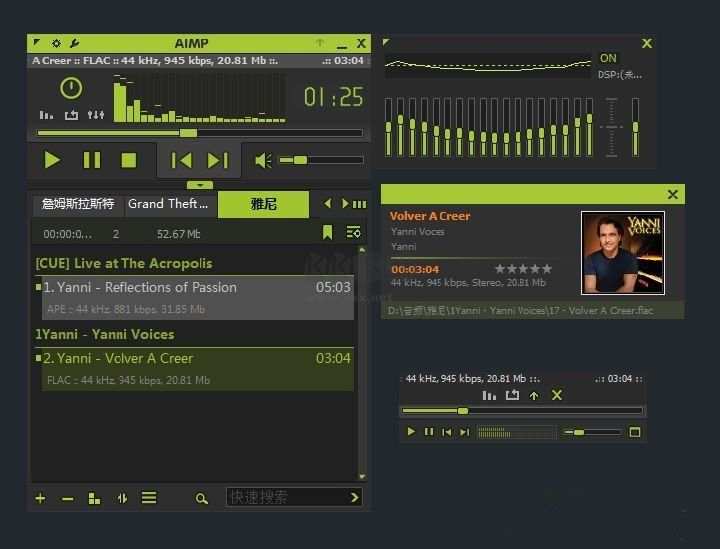Switch to 詹姆斯拉斯特 playlist tab

[78, 204]
